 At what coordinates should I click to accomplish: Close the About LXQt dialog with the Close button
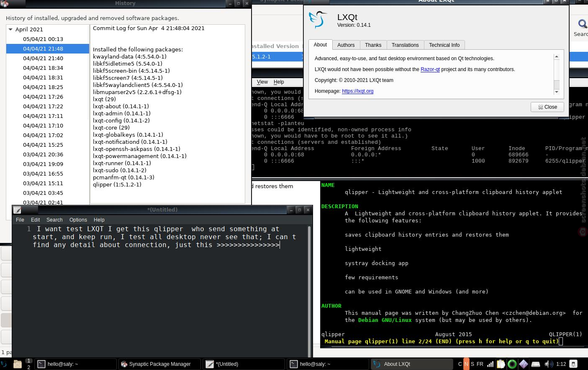pos(547,107)
